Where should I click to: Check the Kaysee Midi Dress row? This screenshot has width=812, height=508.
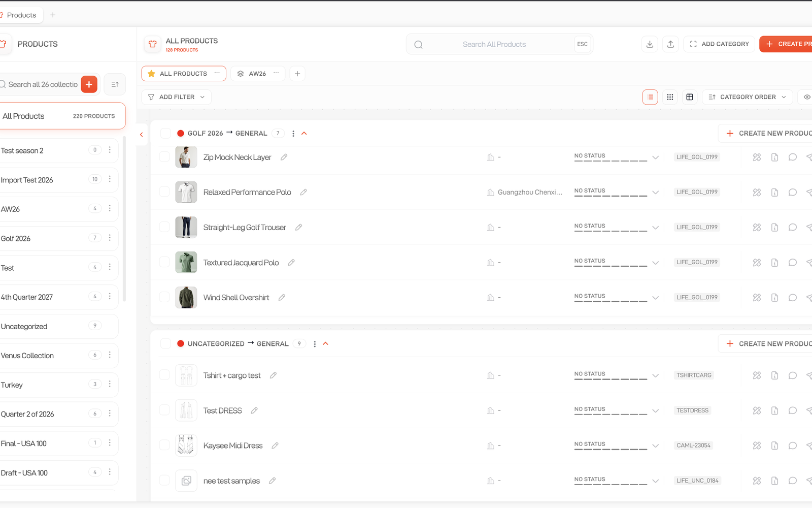164,445
